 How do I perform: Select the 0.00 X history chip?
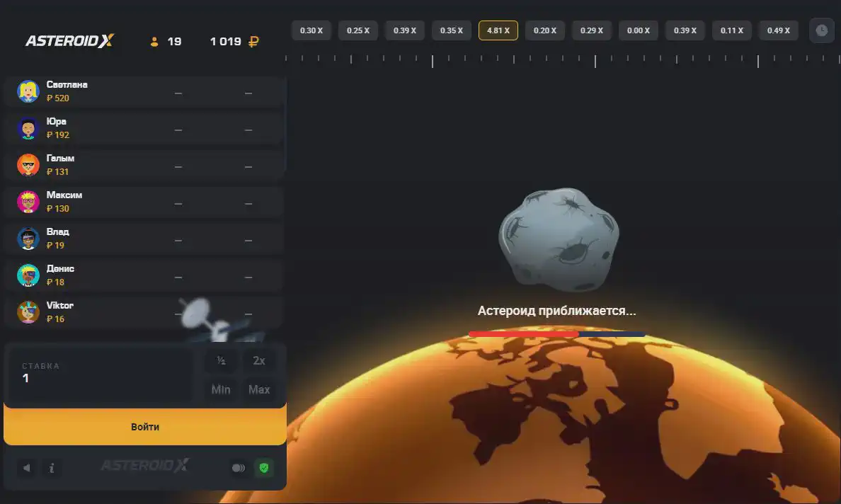point(639,30)
